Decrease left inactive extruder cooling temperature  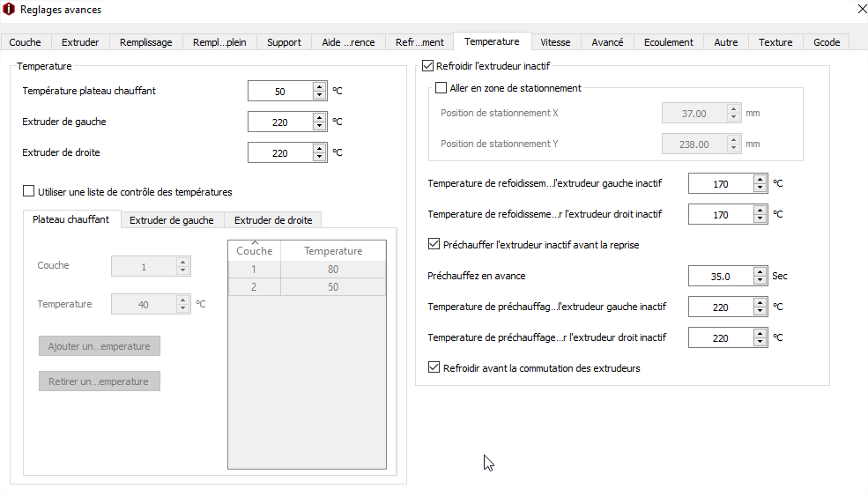[x=760, y=188]
